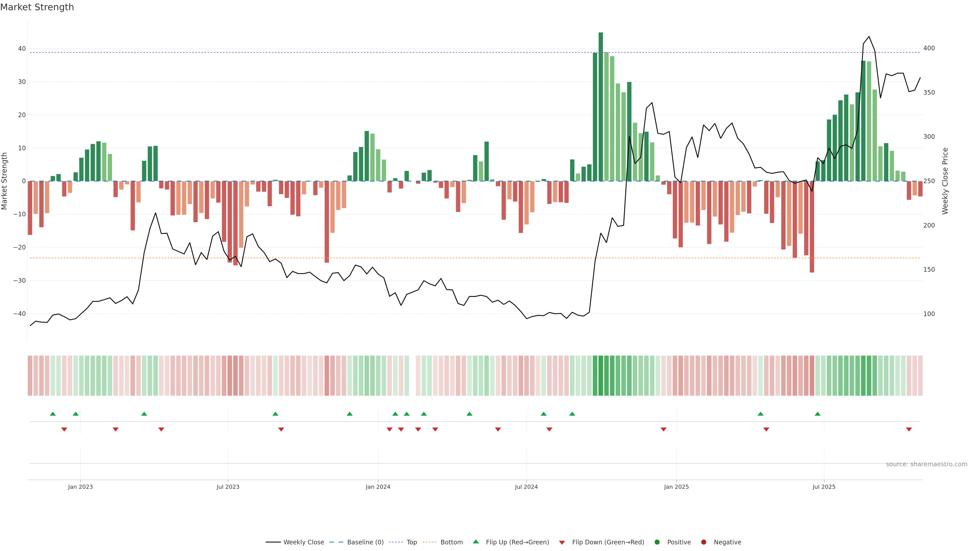Click the Negative red dot legend icon
The width and height of the screenshot is (980, 551).
coord(703,542)
